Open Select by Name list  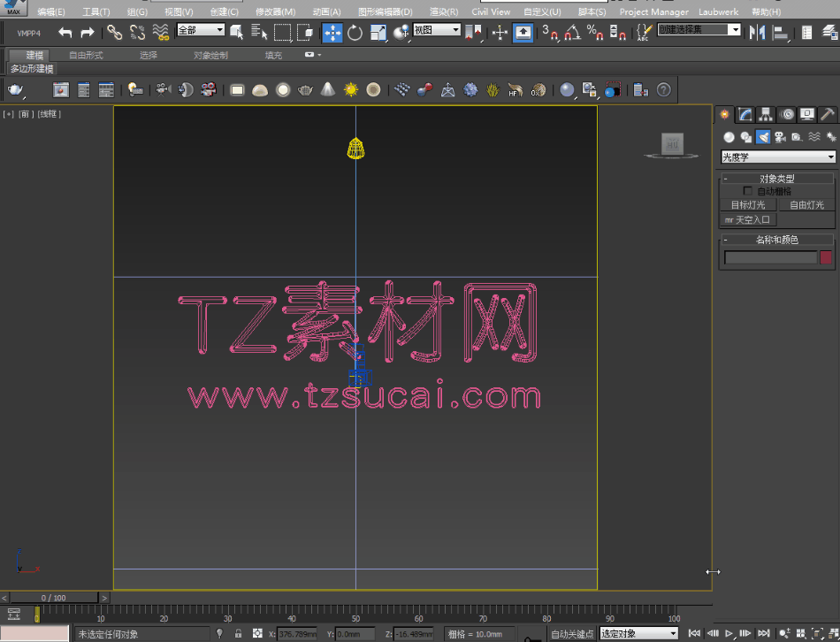coord(259,33)
